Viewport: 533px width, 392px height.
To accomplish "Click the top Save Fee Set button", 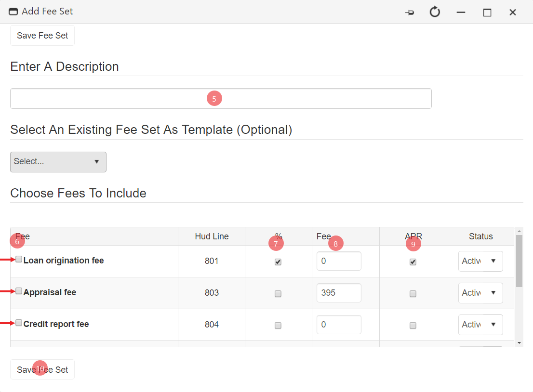I will click(x=42, y=36).
